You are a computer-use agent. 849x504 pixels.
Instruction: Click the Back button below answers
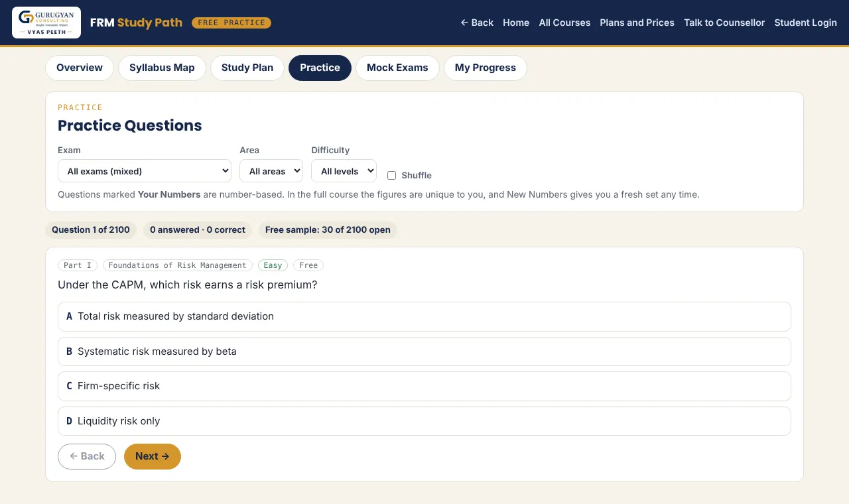[87, 456]
